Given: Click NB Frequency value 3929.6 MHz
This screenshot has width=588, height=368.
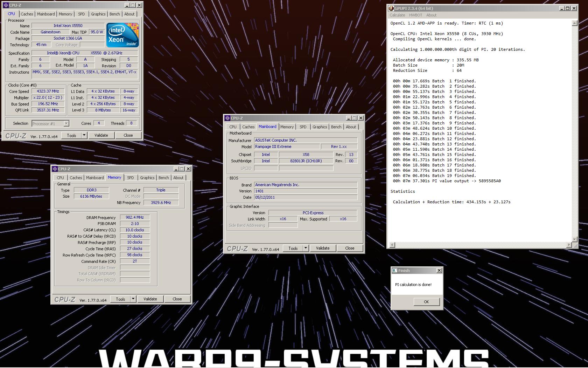Looking at the screenshot, I should coord(161,203).
